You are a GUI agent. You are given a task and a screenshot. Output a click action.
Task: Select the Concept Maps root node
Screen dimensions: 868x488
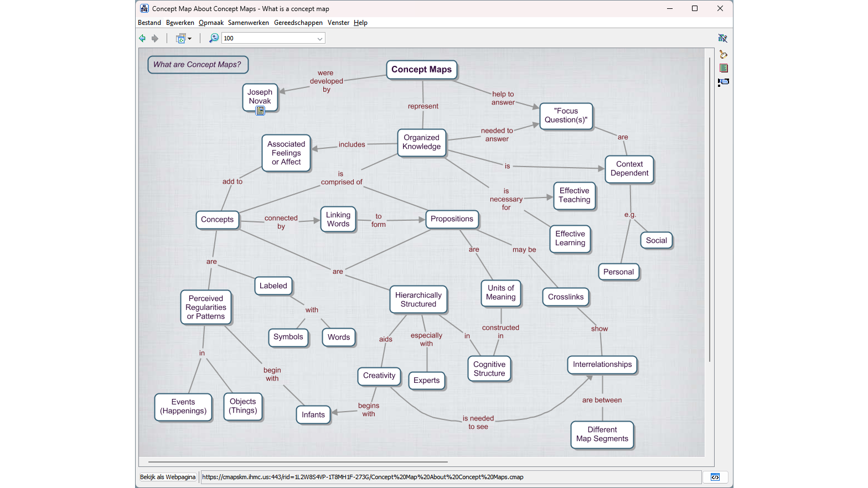tap(422, 70)
